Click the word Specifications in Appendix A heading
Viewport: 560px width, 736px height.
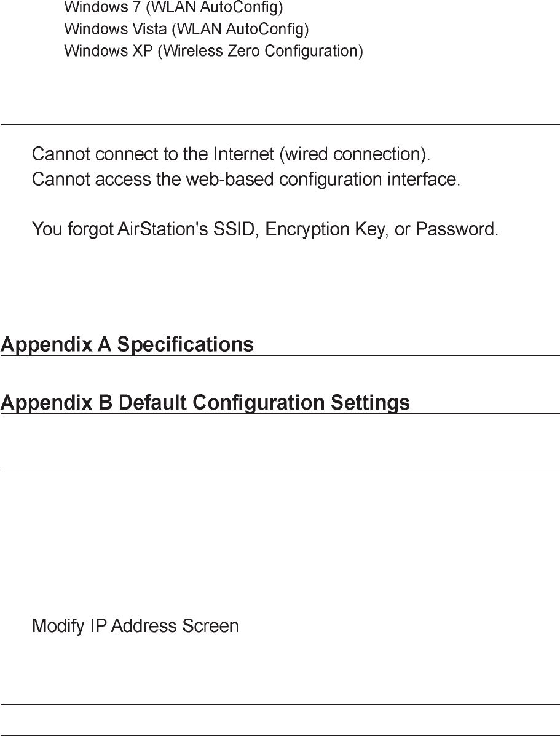186,344
